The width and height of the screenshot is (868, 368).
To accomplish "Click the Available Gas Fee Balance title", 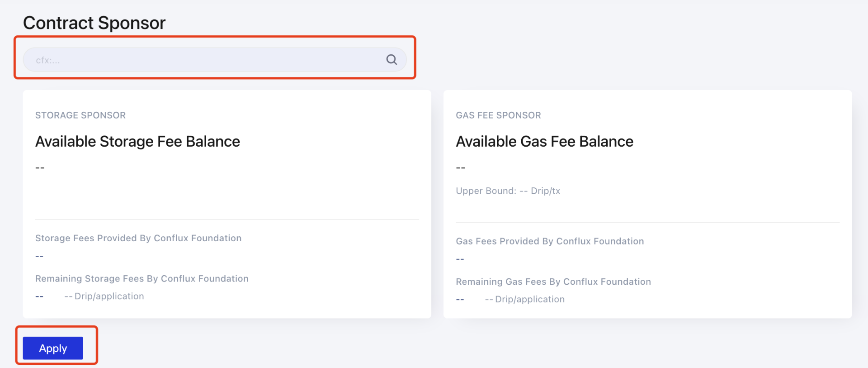I will pos(544,142).
